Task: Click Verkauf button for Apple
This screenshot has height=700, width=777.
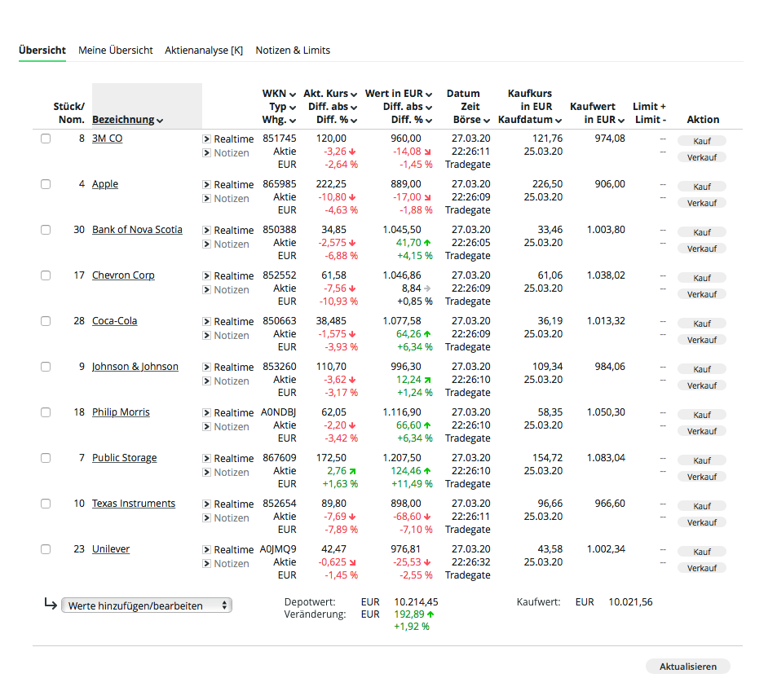Action: click(702, 203)
